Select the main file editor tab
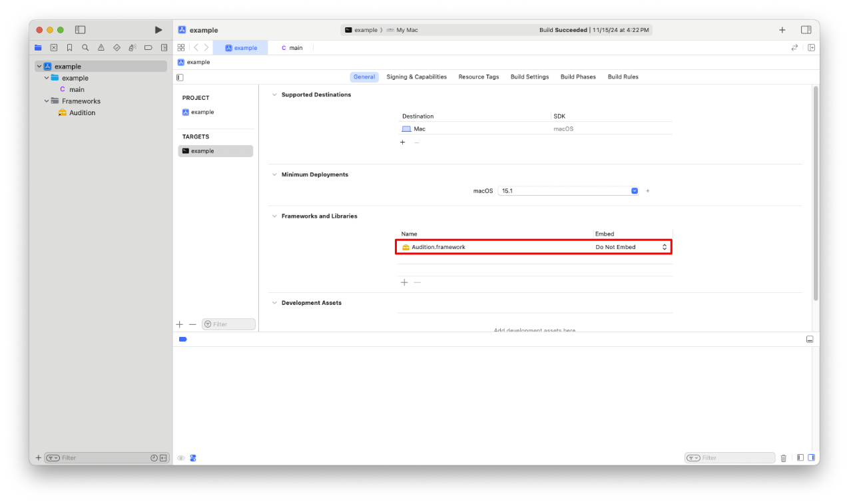Image resolution: width=849 pixels, height=504 pixels. tap(292, 48)
